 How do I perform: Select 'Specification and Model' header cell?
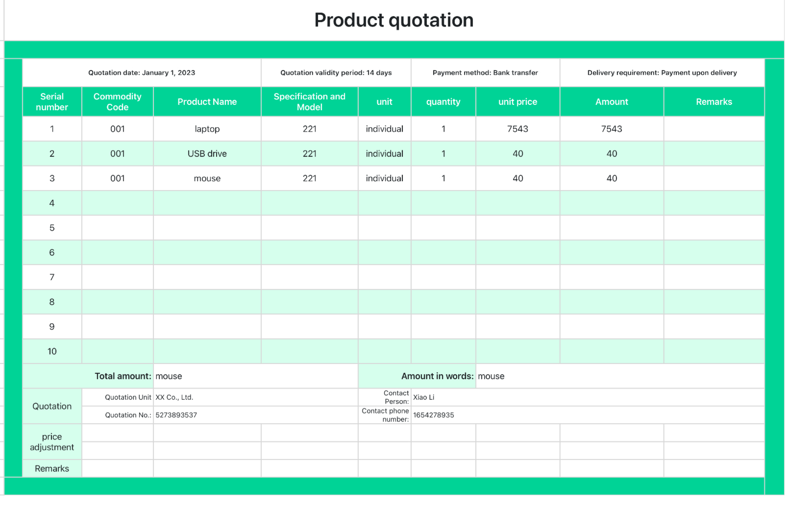click(x=310, y=102)
